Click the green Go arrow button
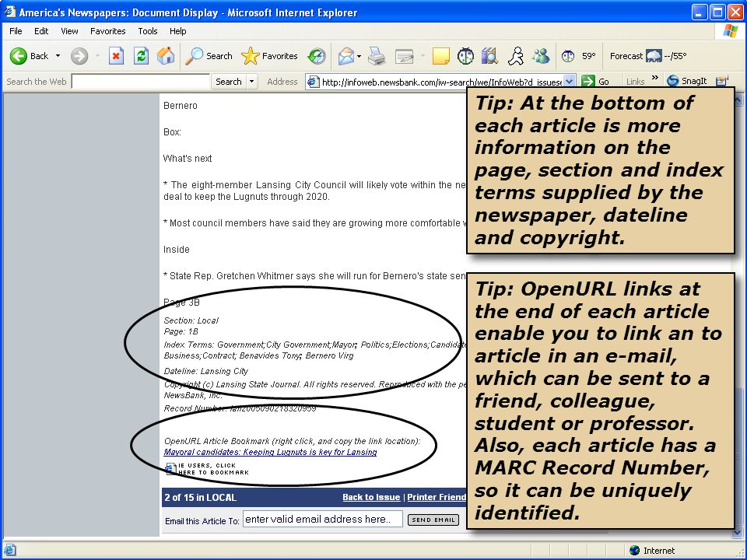The width and height of the screenshot is (747, 560). [x=589, y=82]
